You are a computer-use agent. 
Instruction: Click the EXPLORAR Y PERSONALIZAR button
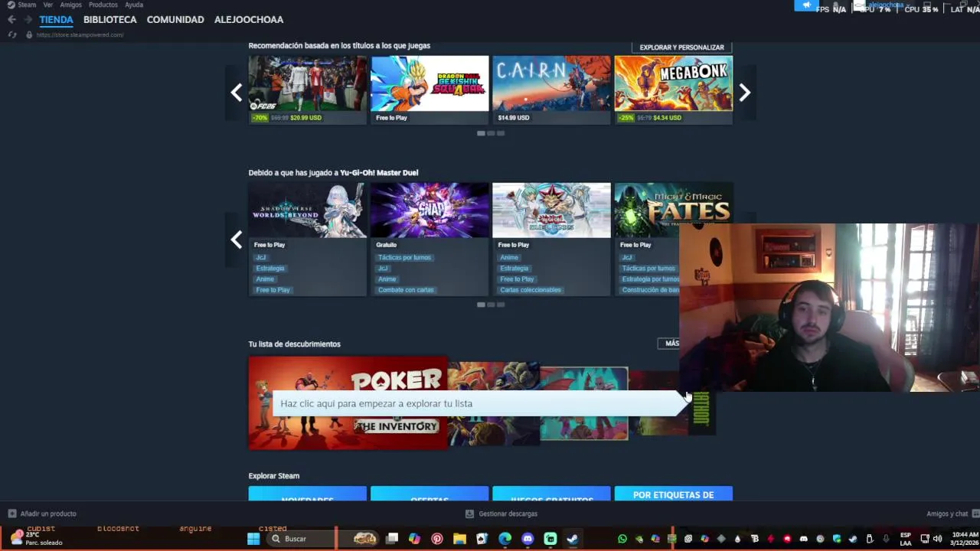681,47
